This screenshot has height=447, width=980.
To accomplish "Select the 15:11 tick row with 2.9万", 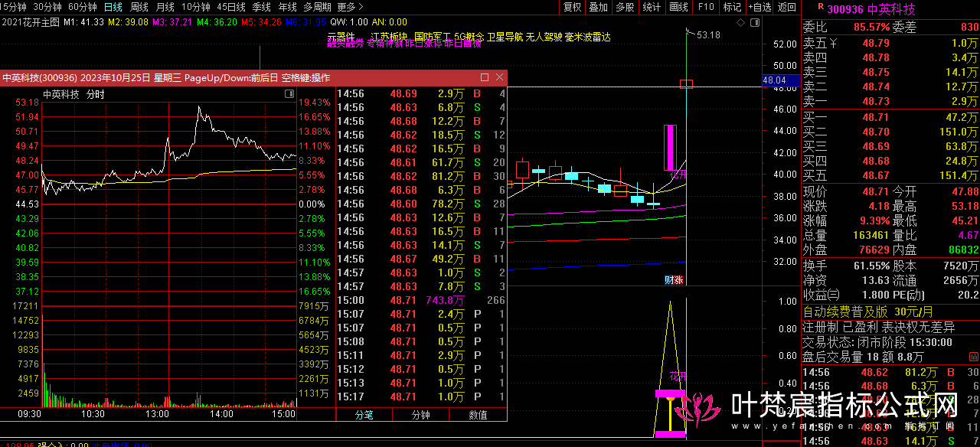I will [421, 356].
